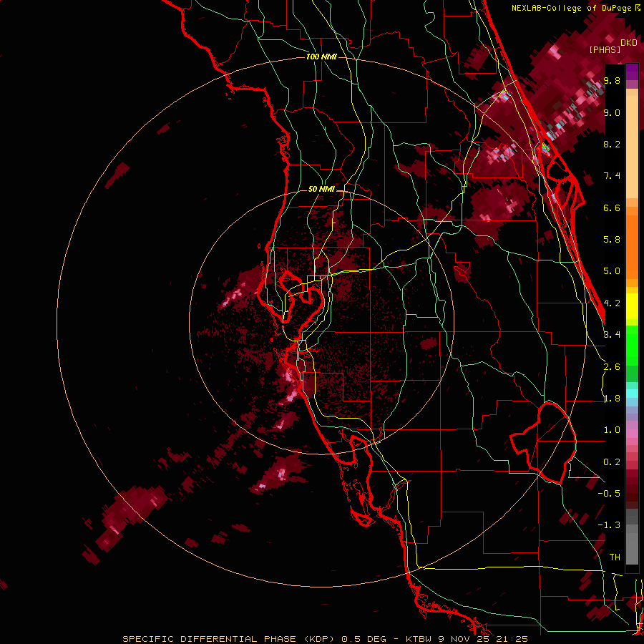This screenshot has height=644, width=644.
Task: Select the 100 NMI range ring label
Action: point(321,57)
